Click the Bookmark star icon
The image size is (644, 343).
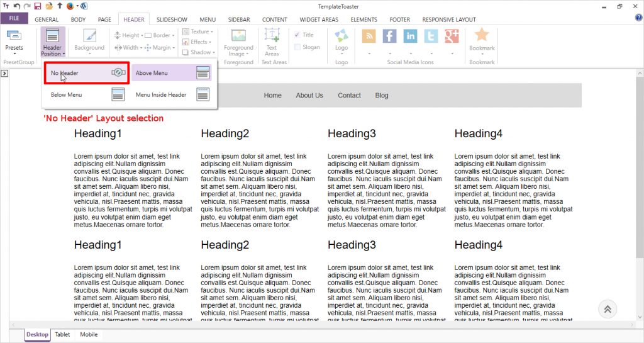tap(482, 35)
